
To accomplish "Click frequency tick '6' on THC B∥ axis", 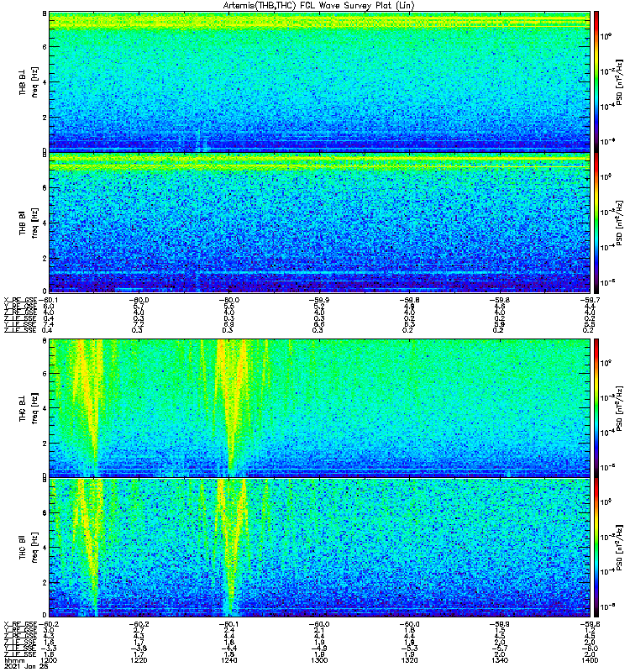I will point(45,512).
